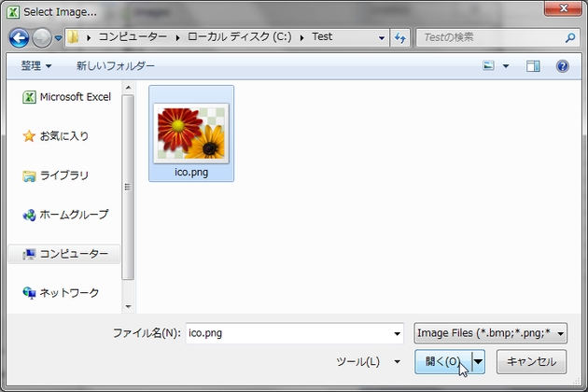Open the Image Files type filter dropdown
This screenshot has height=392, width=588.
(x=491, y=333)
